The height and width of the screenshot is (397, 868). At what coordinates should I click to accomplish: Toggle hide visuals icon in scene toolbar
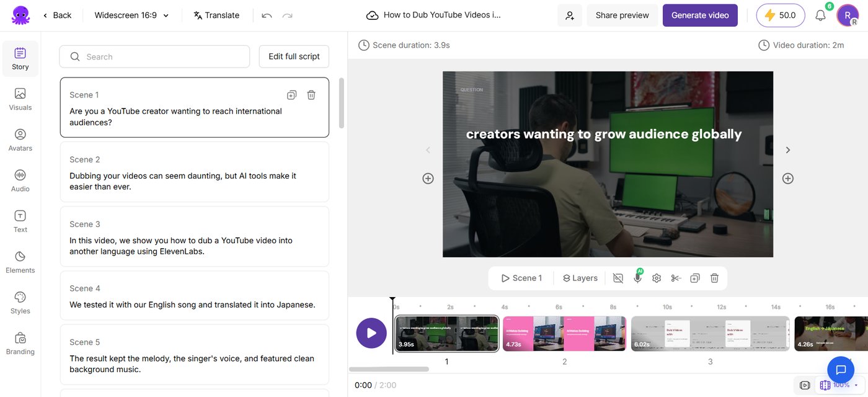tap(618, 279)
